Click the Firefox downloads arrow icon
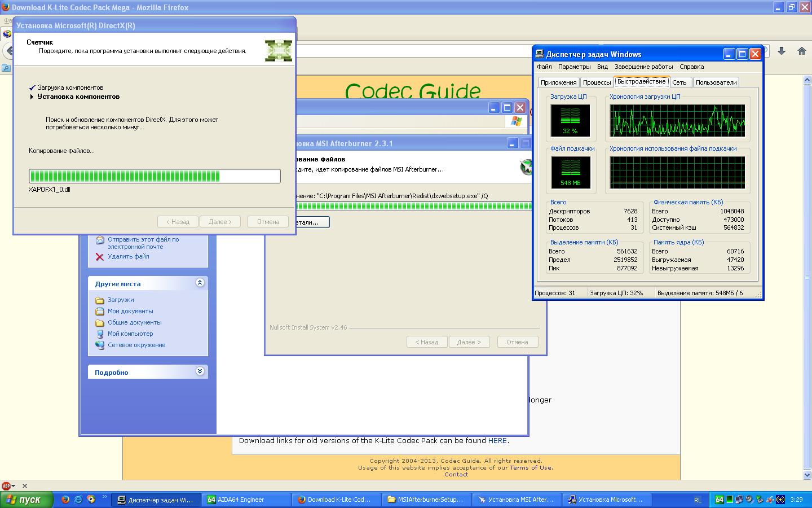The width and height of the screenshot is (812, 508). coord(782,51)
